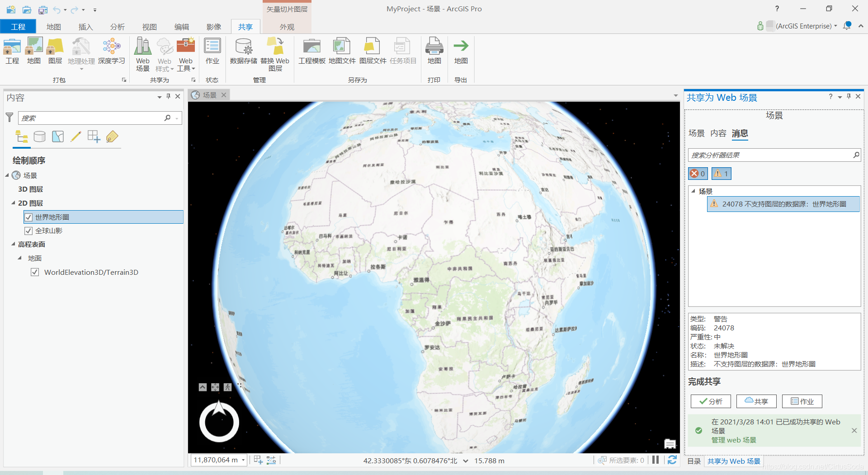Click the 搜索 field in 内容 pane
The image size is (868, 475).
pos(100,118)
